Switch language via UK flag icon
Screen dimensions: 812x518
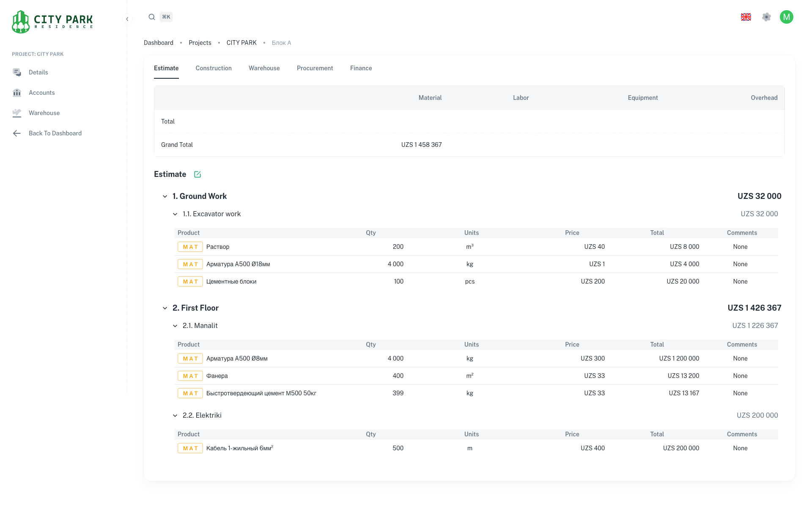click(746, 17)
